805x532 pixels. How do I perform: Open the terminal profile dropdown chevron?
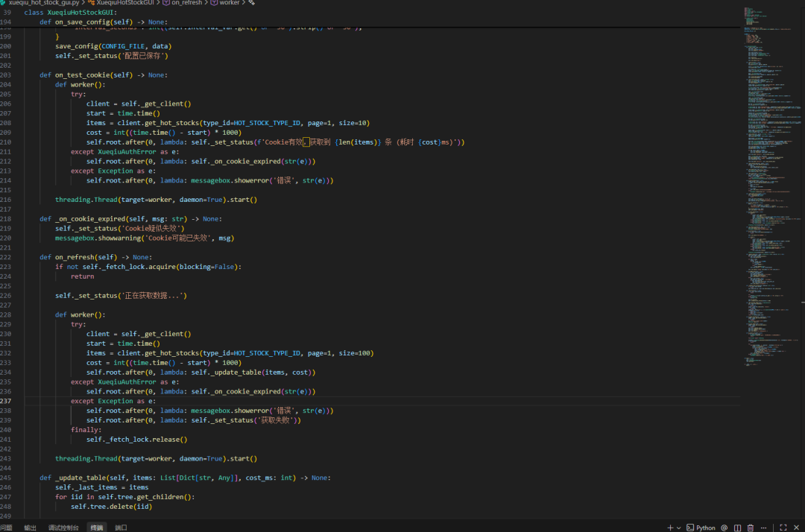tap(678, 528)
